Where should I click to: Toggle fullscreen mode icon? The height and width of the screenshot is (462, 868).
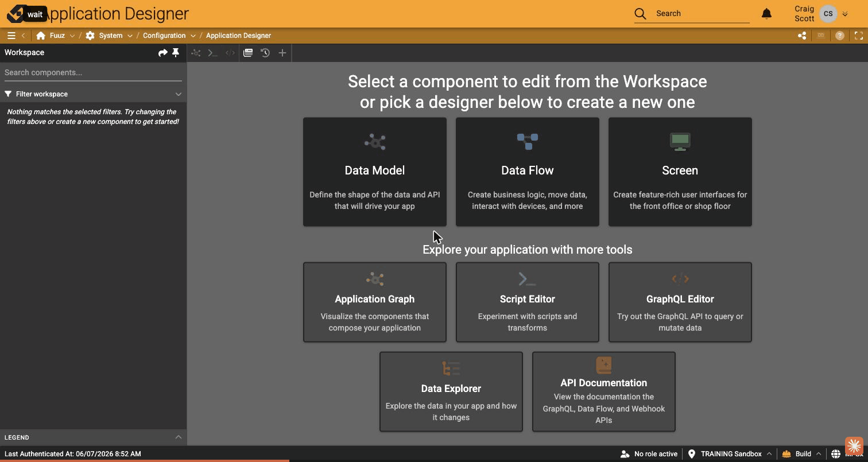point(859,36)
